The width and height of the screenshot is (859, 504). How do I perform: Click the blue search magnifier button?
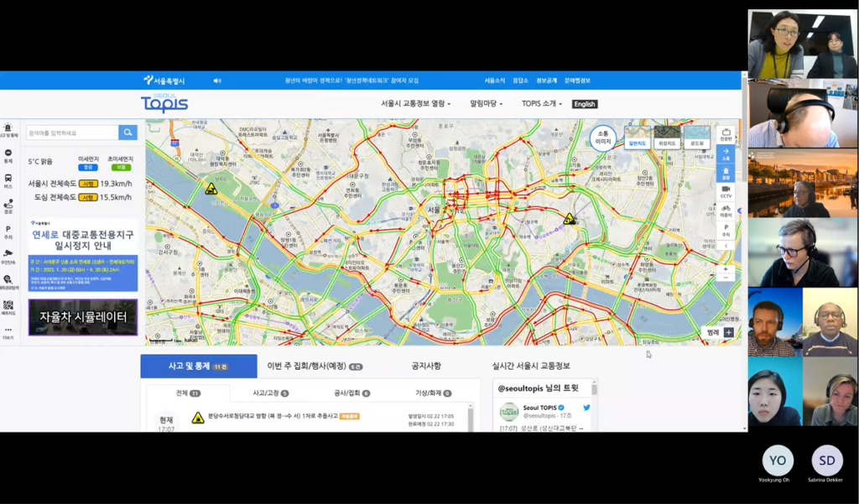pos(128,132)
